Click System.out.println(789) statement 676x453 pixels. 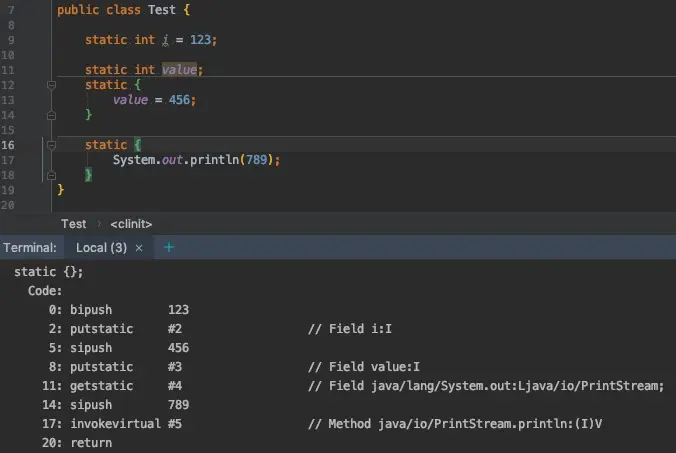point(197,160)
